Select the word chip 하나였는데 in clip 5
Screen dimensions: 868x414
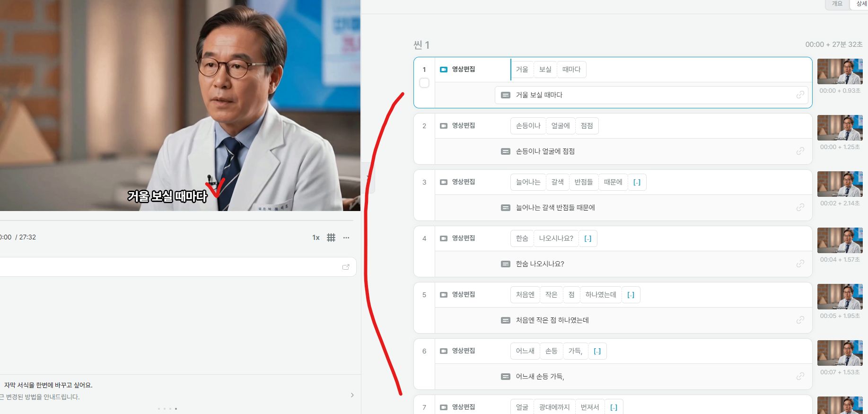point(601,295)
